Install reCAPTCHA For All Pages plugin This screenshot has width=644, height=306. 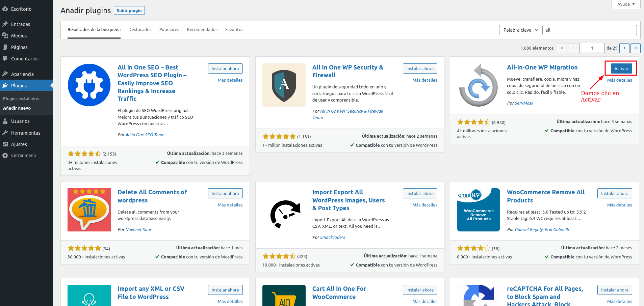(615, 290)
